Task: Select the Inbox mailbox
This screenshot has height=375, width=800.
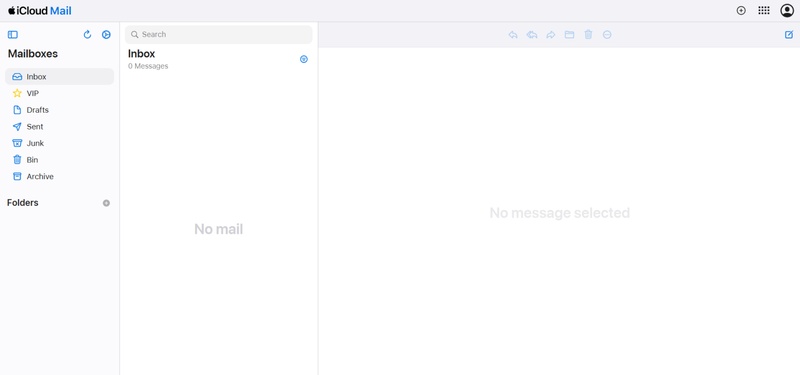Action: 60,77
